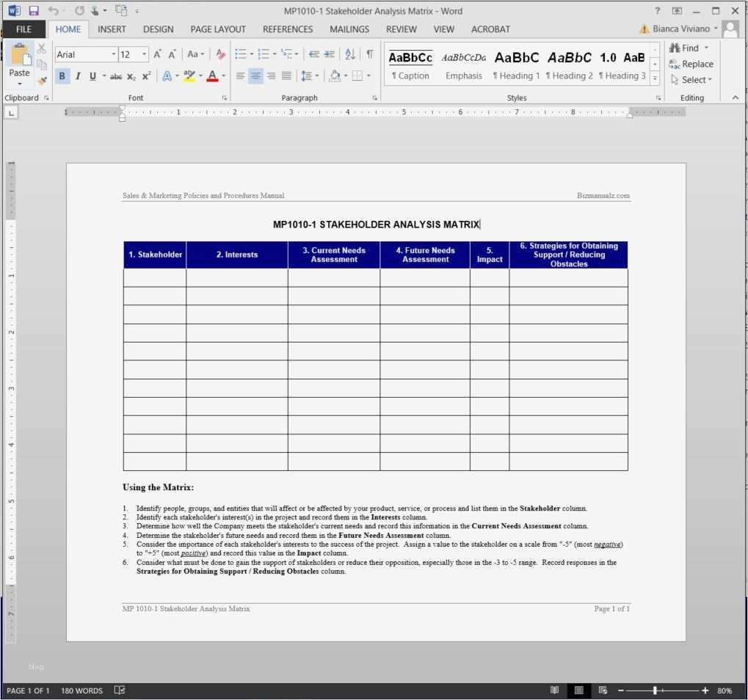Toggle Underline formatting
The image size is (748, 700).
(92, 76)
